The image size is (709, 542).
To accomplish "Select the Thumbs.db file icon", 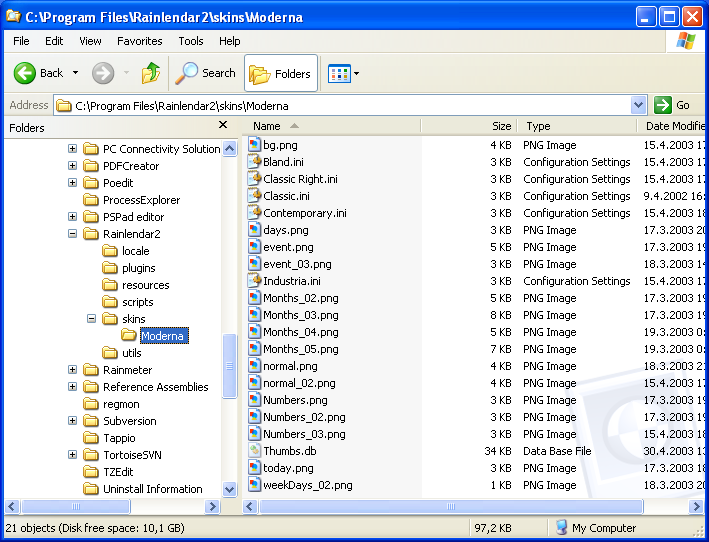I will 255,451.
